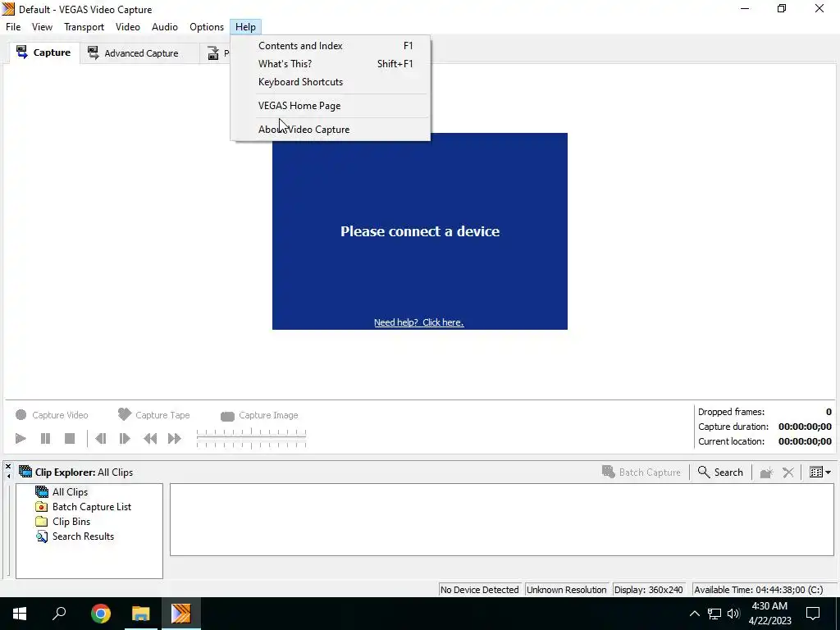Switch to the Capture tab
840x630 pixels.
(x=44, y=52)
